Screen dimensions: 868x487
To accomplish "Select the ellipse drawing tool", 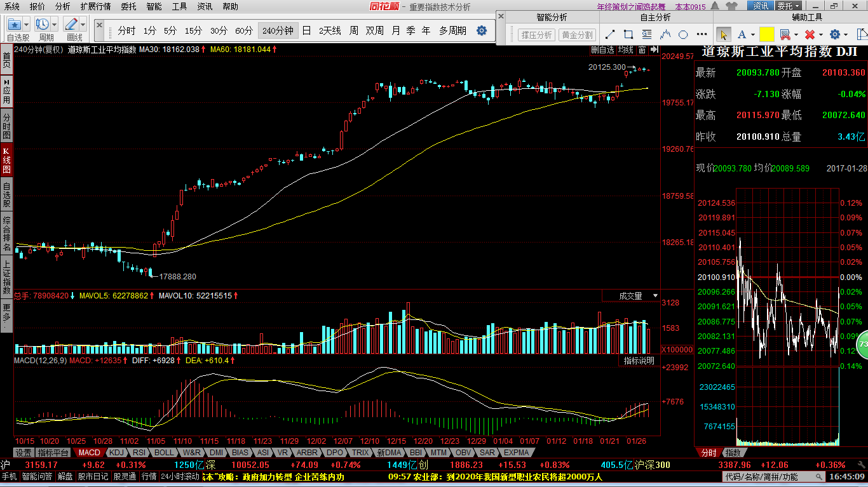I will pyautogui.click(x=683, y=34).
